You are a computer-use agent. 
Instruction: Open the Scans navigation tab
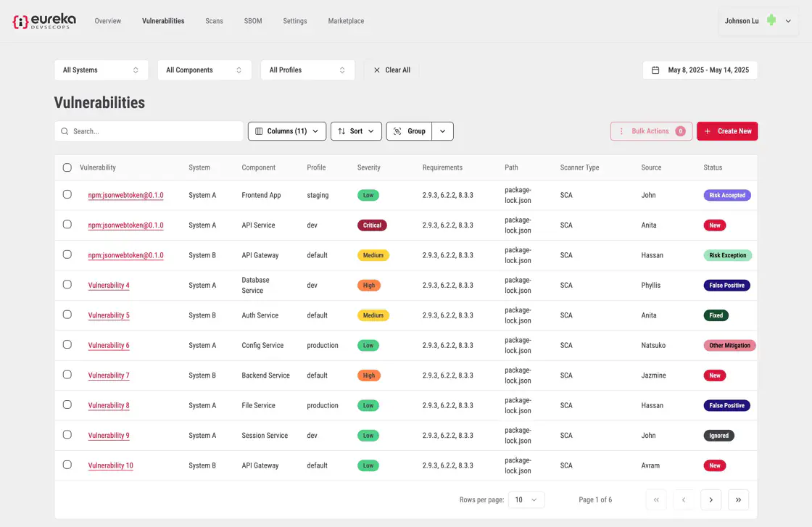tap(214, 21)
